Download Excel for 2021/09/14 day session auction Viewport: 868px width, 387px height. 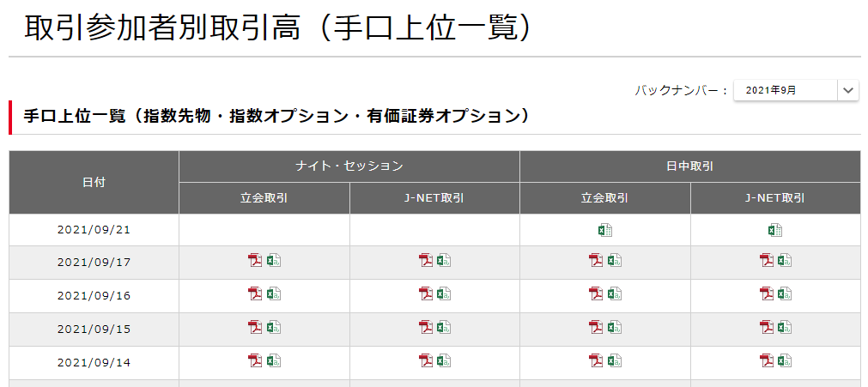click(615, 361)
